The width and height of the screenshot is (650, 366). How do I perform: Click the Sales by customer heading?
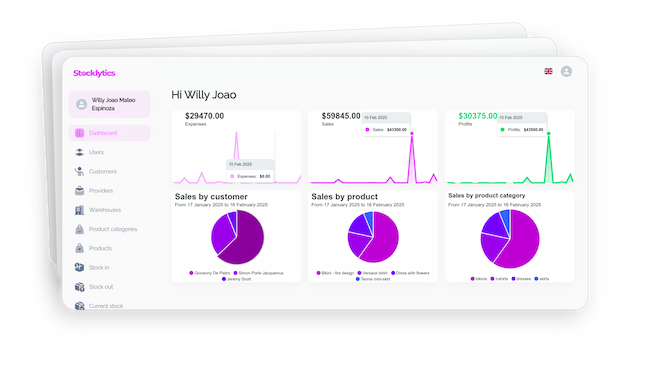[211, 196]
